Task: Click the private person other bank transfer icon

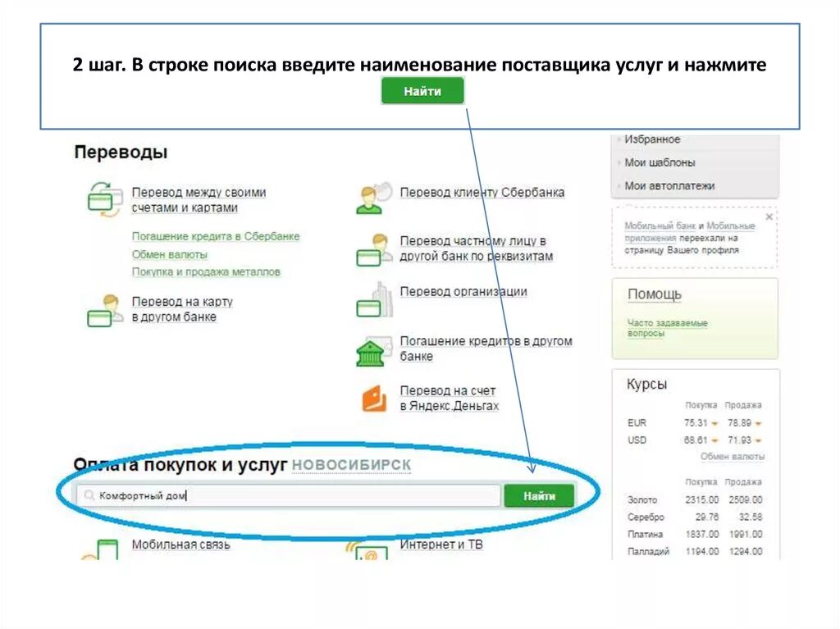Action: tap(373, 249)
